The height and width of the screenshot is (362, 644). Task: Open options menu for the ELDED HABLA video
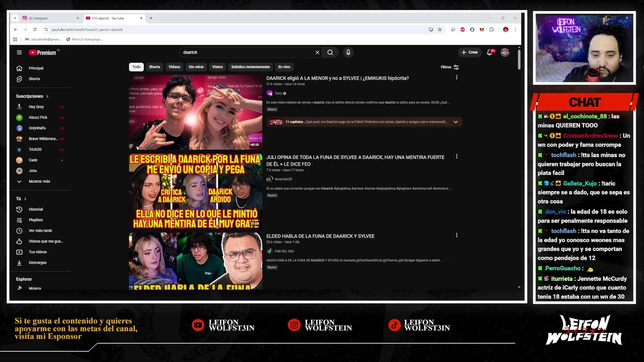pyautogui.click(x=456, y=235)
